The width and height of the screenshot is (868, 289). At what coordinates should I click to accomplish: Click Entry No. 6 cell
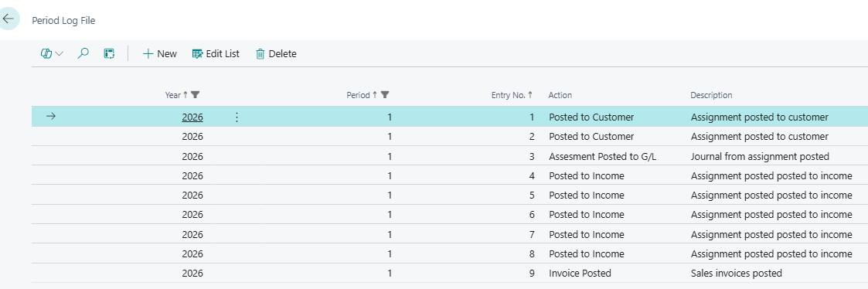(x=532, y=214)
